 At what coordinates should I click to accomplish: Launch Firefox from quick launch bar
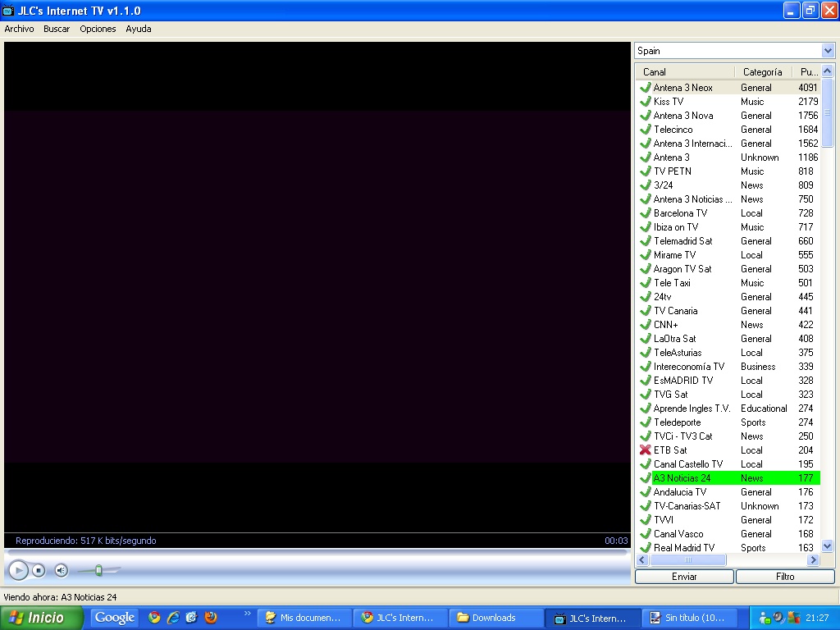(211, 617)
